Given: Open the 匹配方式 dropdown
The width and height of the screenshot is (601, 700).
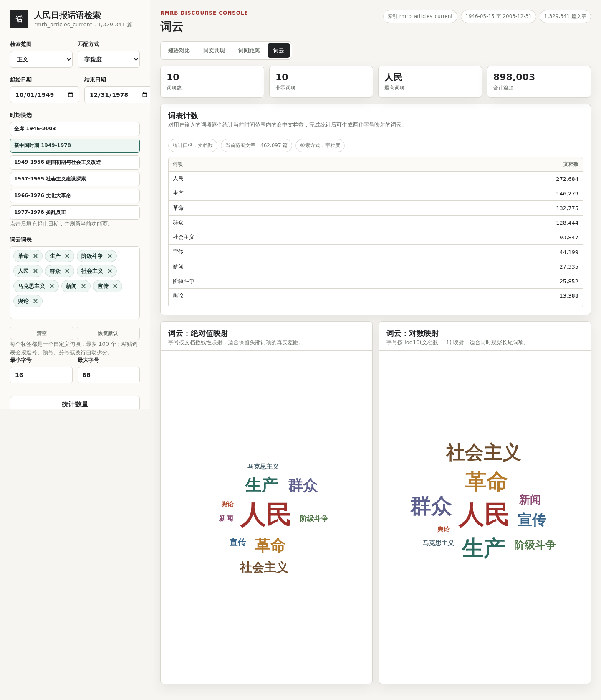Looking at the screenshot, I should 109,59.
